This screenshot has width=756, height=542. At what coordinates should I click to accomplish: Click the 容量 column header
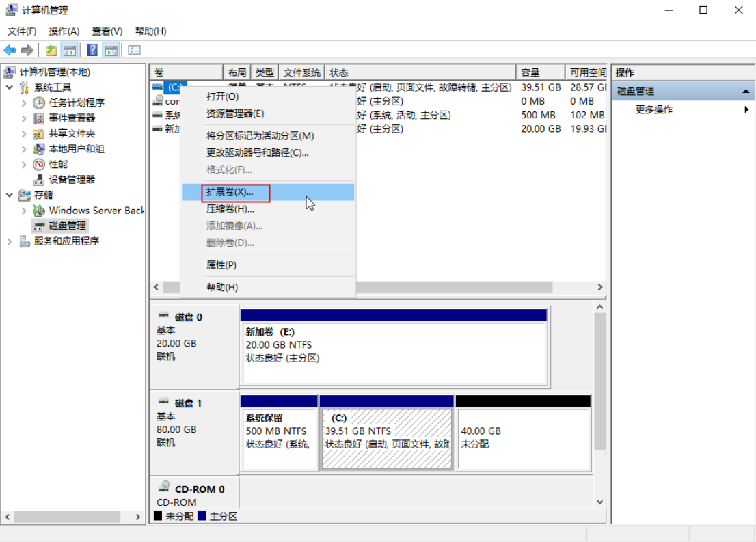point(530,72)
